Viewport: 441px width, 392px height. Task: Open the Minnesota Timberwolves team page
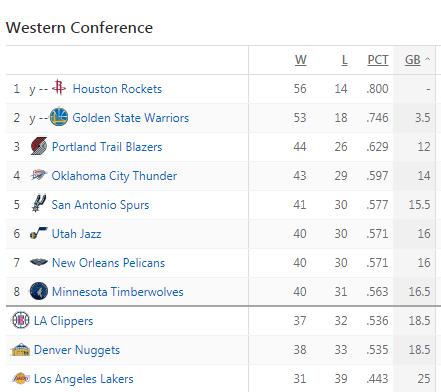click(x=118, y=292)
